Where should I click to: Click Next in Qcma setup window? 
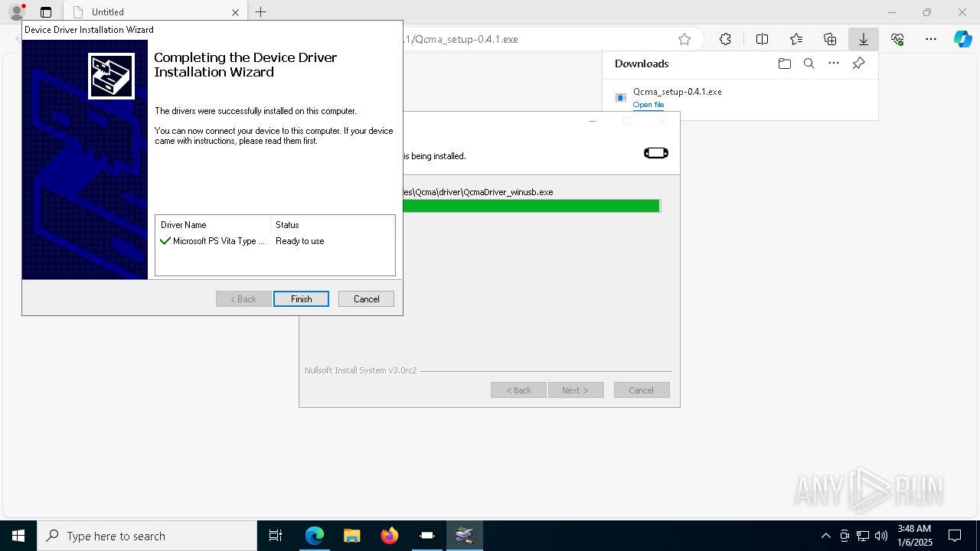point(576,390)
